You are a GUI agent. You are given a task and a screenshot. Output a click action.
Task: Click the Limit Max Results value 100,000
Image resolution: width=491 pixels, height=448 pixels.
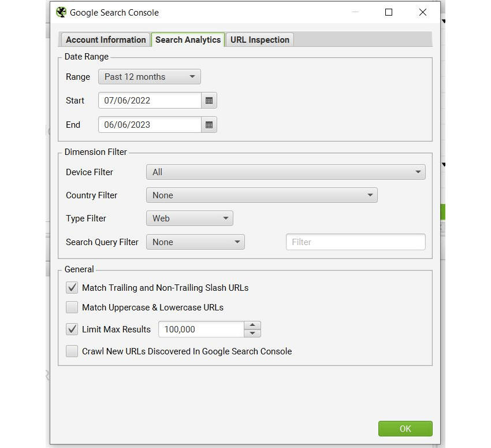[201, 329]
